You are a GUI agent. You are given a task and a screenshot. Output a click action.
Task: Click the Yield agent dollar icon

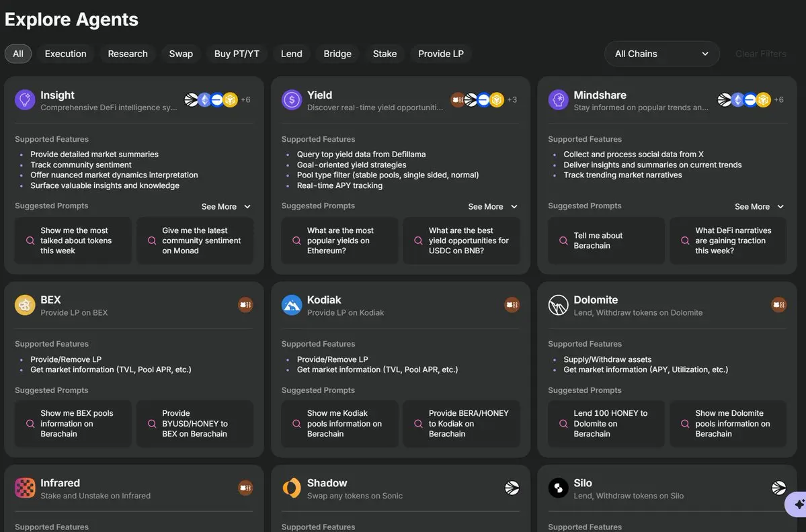tap(292, 100)
